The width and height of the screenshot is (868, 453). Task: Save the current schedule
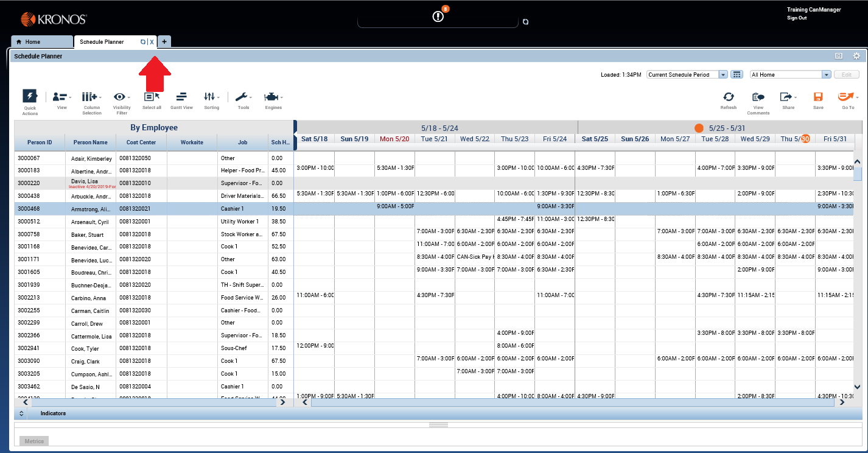pyautogui.click(x=817, y=97)
